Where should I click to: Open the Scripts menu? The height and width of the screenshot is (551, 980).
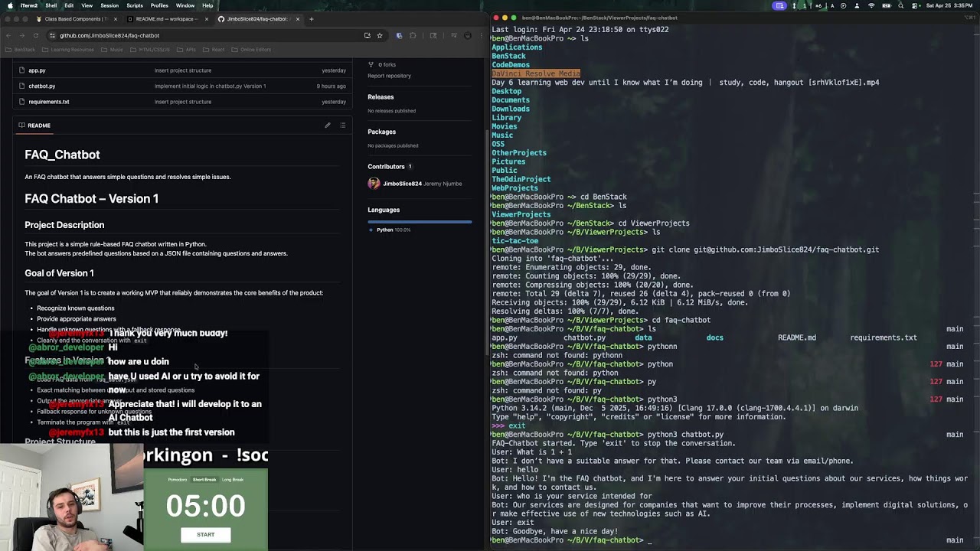tap(135, 5)
